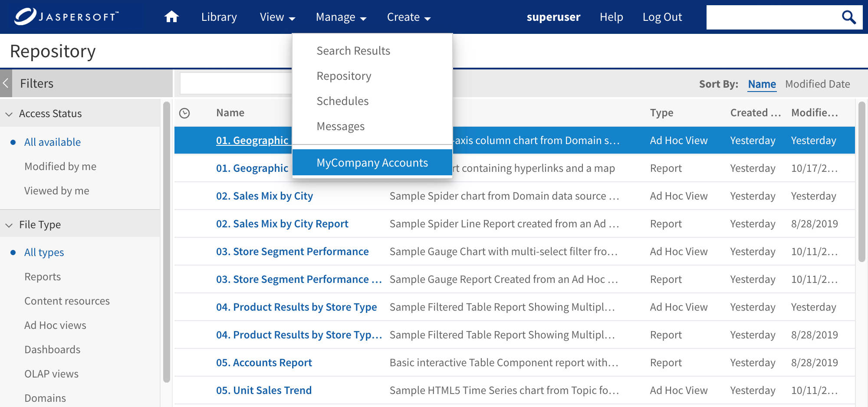Go to the Home icon

click(171, 17)
